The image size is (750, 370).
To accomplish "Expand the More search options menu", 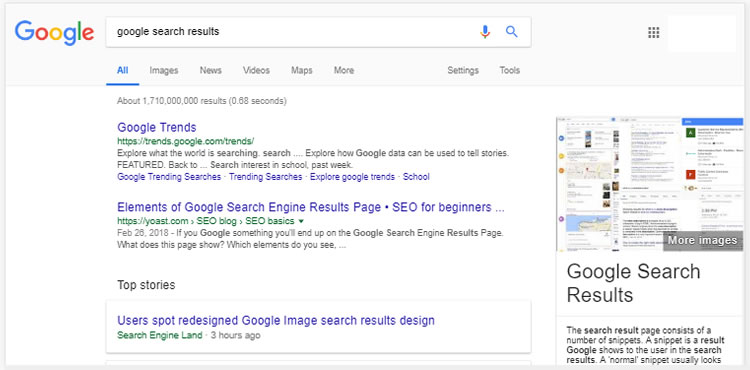I will [344, 70].
